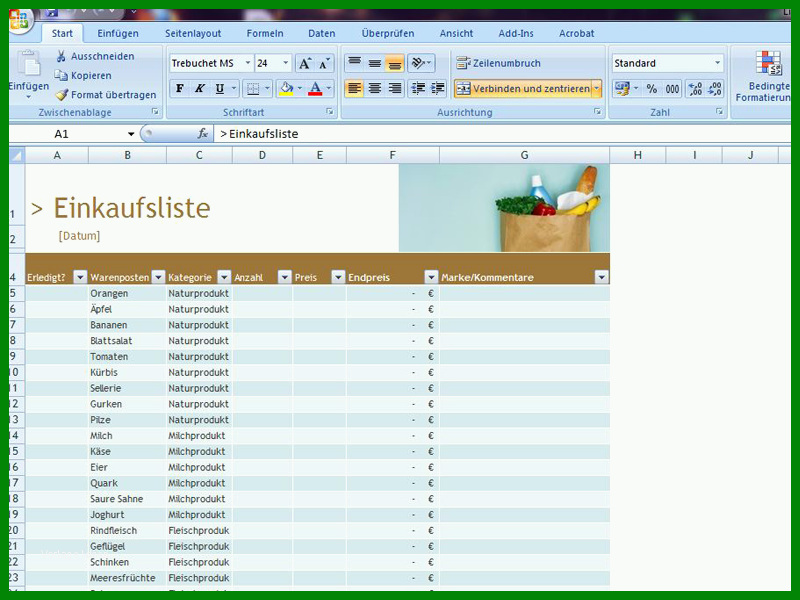Switch to the Einfügen tab
This screenshot has height=600, width=800.
point(118,34)
